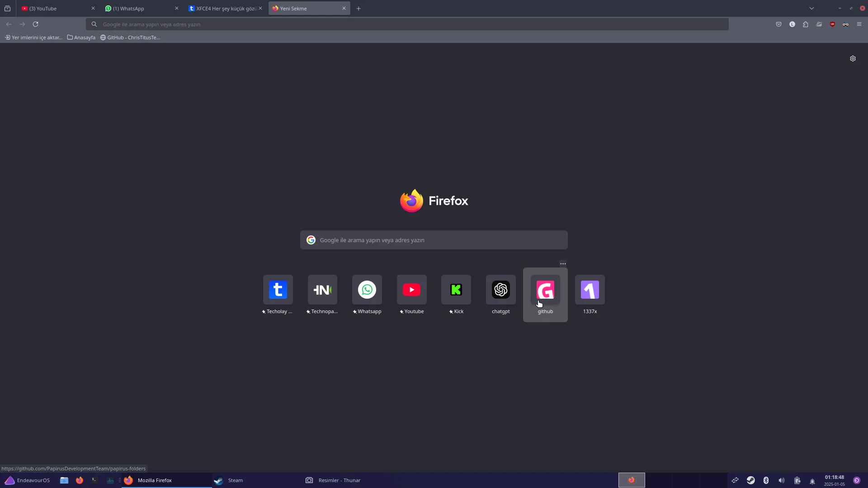Open new tab page personalize gear
Viewport: 868px width, 488px height.
(x=853, y=59)
